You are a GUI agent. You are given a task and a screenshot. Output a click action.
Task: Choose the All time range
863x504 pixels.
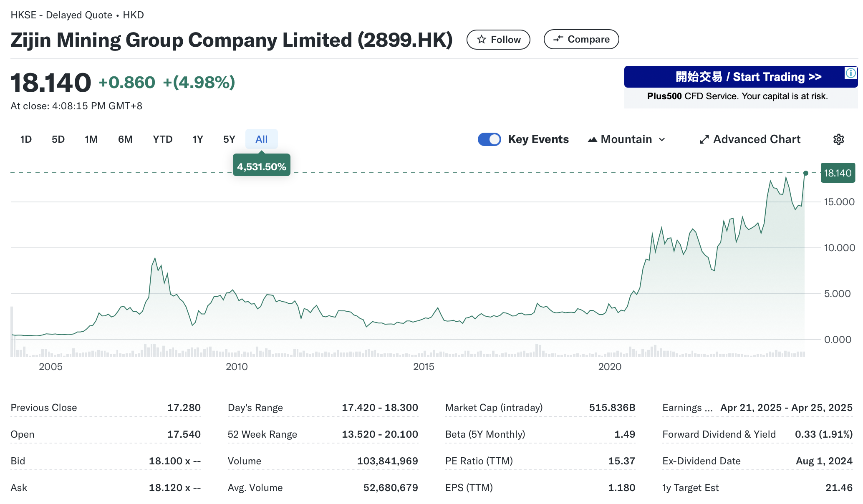[261, 139]
